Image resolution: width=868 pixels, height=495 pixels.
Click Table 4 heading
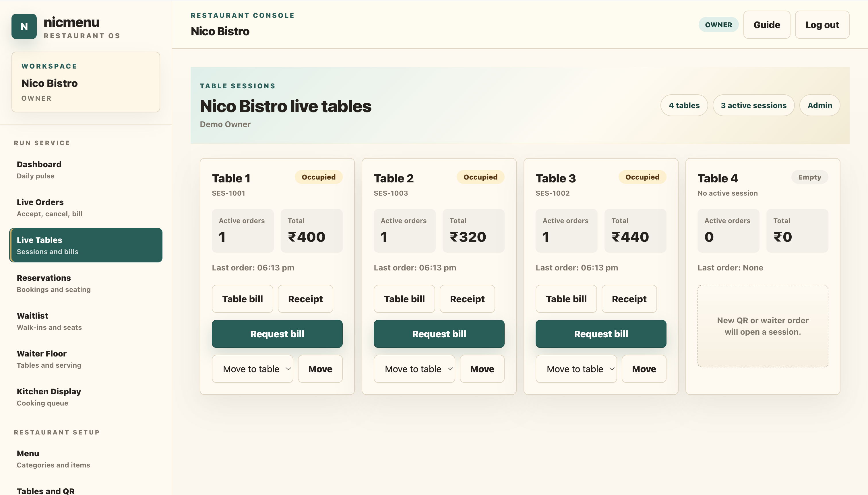point(718,178)
